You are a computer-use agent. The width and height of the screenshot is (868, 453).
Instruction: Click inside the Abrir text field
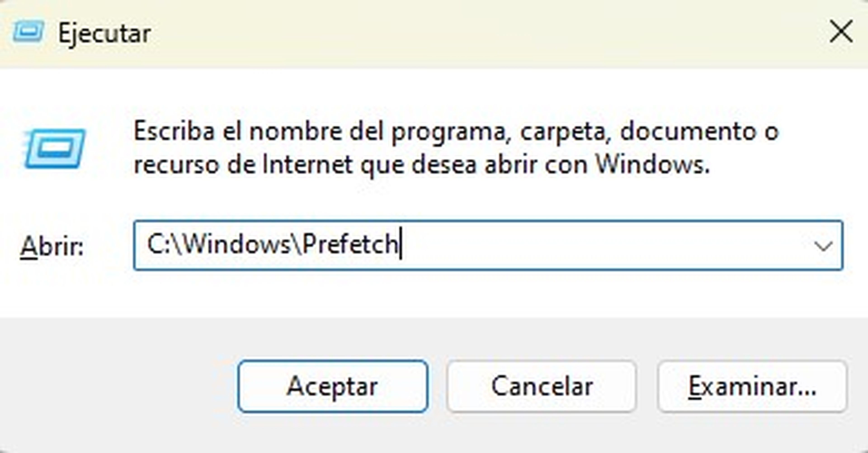[573, 245]
